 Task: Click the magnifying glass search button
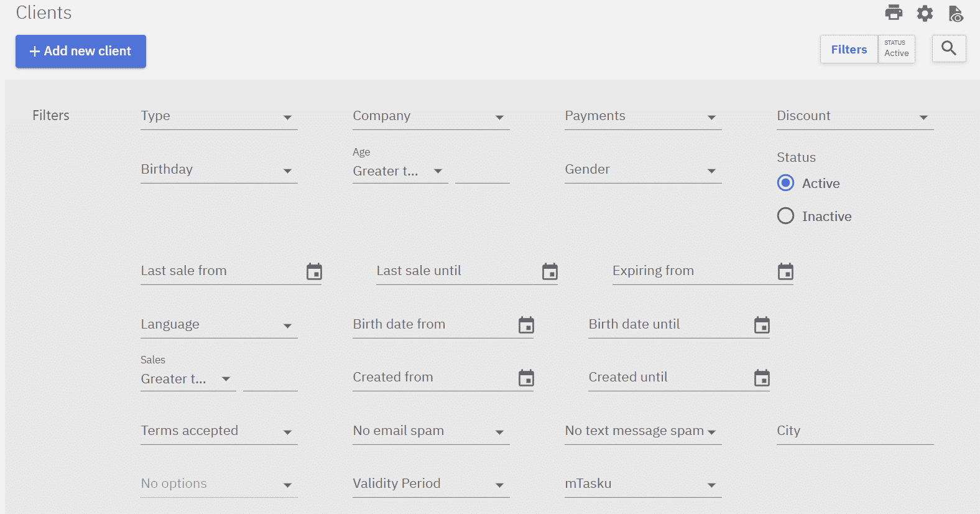[x=948, y=49]
